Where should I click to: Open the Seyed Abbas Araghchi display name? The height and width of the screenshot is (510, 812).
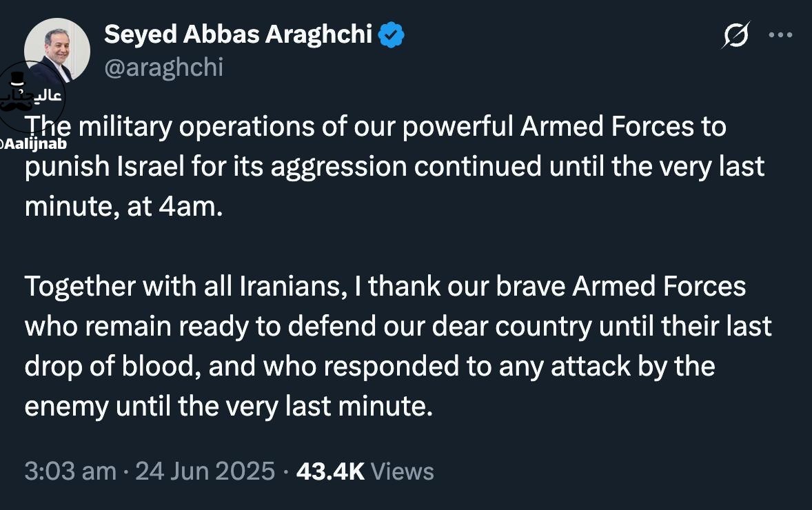pos(238,34)
